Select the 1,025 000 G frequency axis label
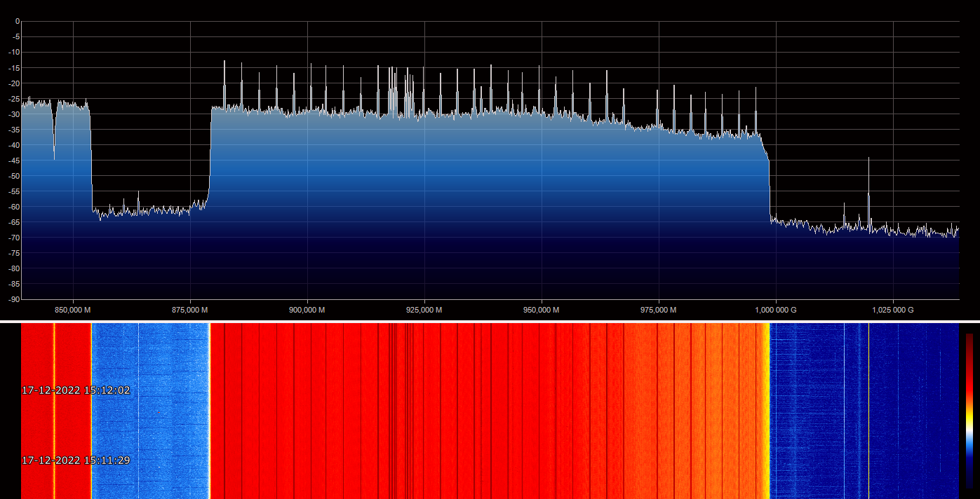 892,310
